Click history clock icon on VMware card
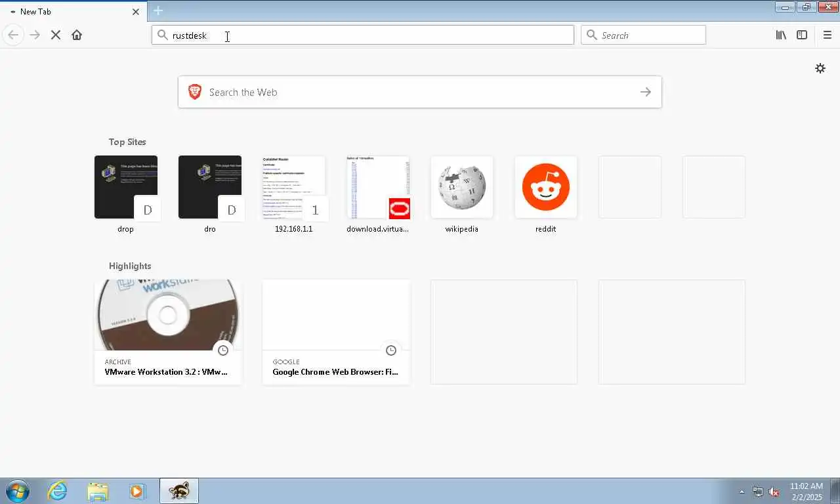The width and height of the screenshot is (840, 504). pyautogui.click(x=223, y=350)
